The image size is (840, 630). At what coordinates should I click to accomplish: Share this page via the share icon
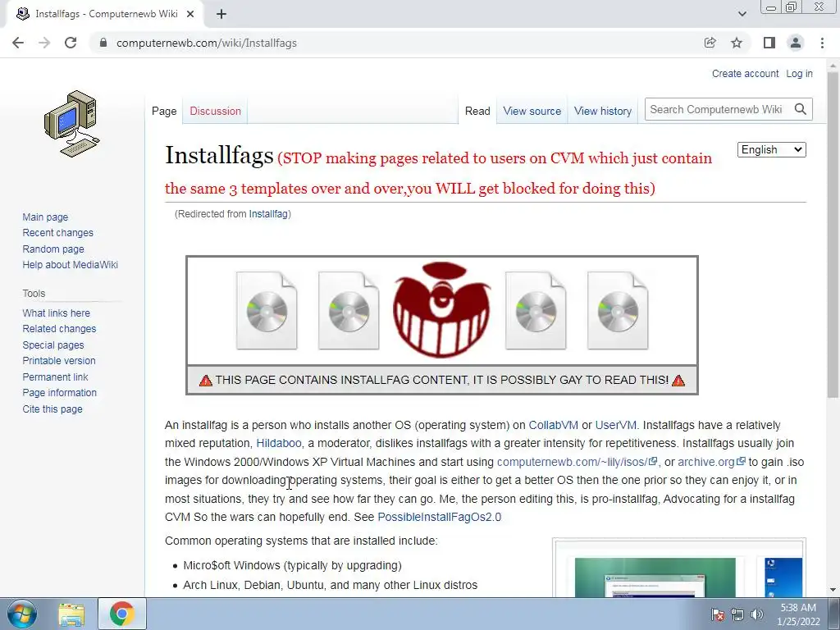click(x=710, y=43)
